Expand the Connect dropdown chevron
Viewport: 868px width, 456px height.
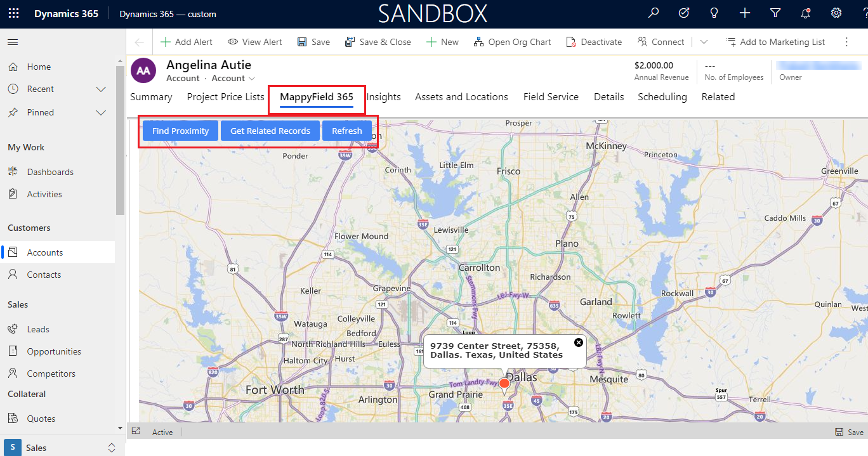coord(704,42)
